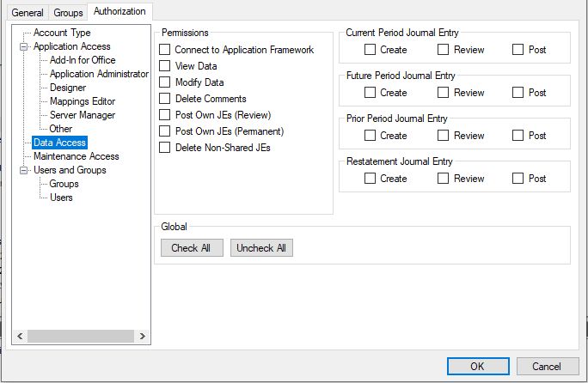
Task: Cancel the authorization dialog
Action: [547, 367]
